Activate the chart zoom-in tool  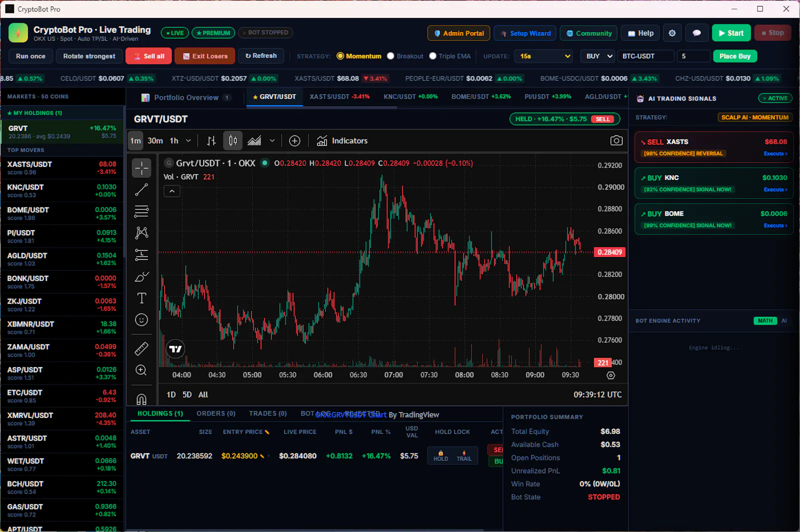141,370
